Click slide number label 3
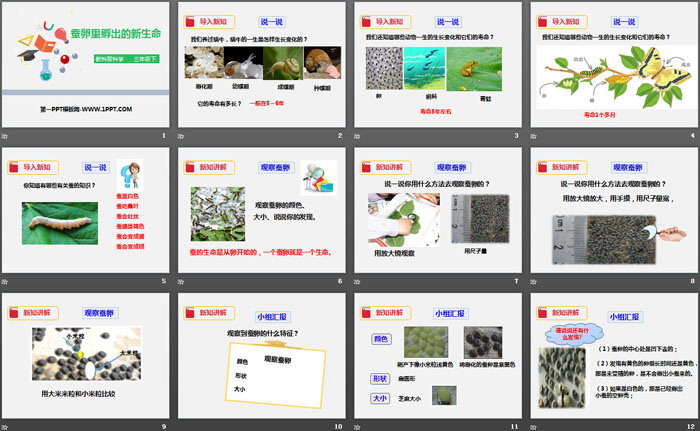The width and height of the screenshot is (700, 431). pos(517,135)
